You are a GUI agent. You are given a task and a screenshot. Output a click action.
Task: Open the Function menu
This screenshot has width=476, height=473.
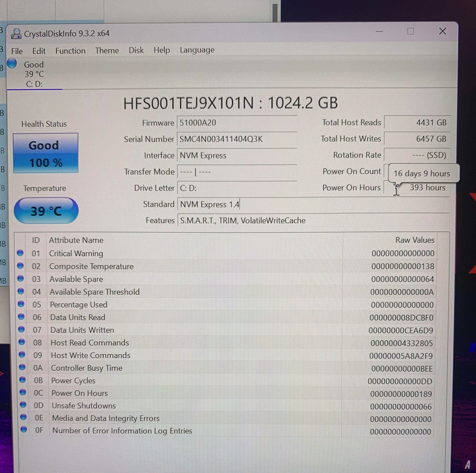(x=70, y=51)
